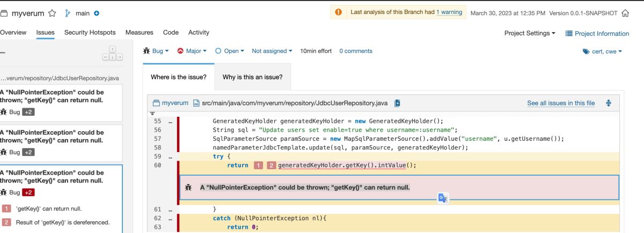Go to the SonarQube project home icon
Image resolution: width=644 pixels, height=233 pixels.
pyautogui.click(x=625, y=13)
